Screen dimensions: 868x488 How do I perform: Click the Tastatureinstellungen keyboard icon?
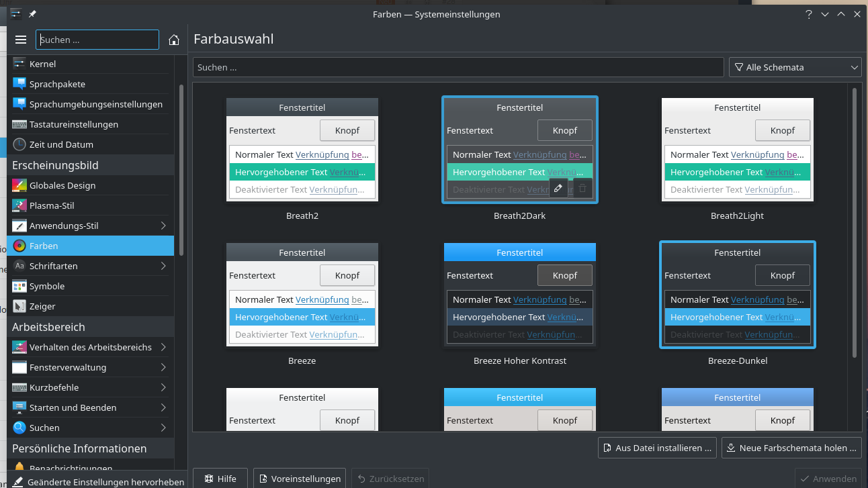tap(19, 124)
